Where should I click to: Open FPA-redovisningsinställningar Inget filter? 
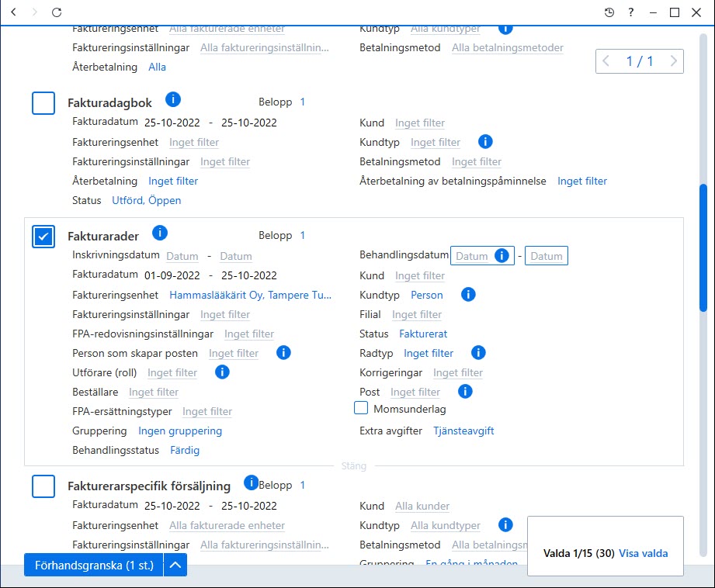click(x=249, y=334)
